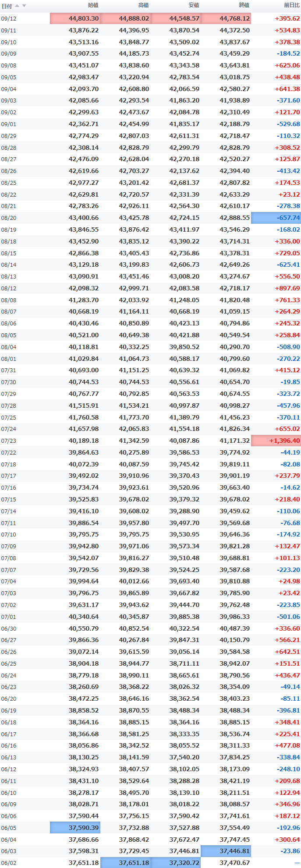Select the low value 41,863.20
The height and width of the screenshot is (868, 301).
tap(184, 100)
